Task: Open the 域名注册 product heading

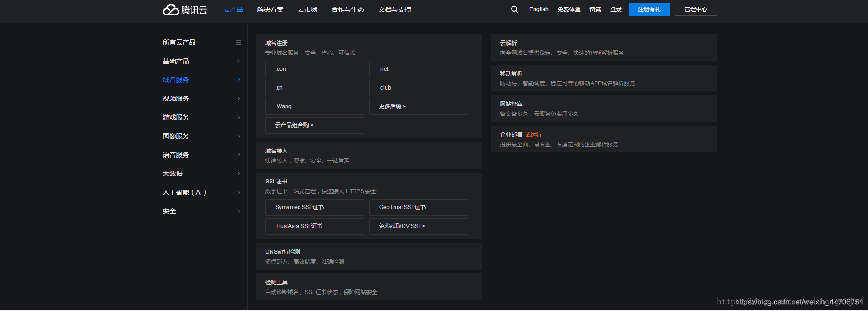Action: point(276,43)
